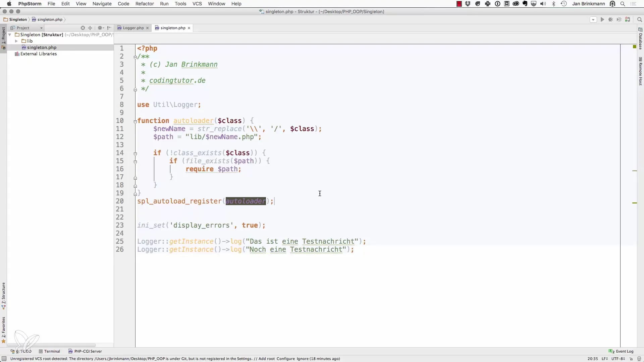Screen dimensions: 644x362
Task: Open the Remote Host tool window
Action: pos(640,71)
